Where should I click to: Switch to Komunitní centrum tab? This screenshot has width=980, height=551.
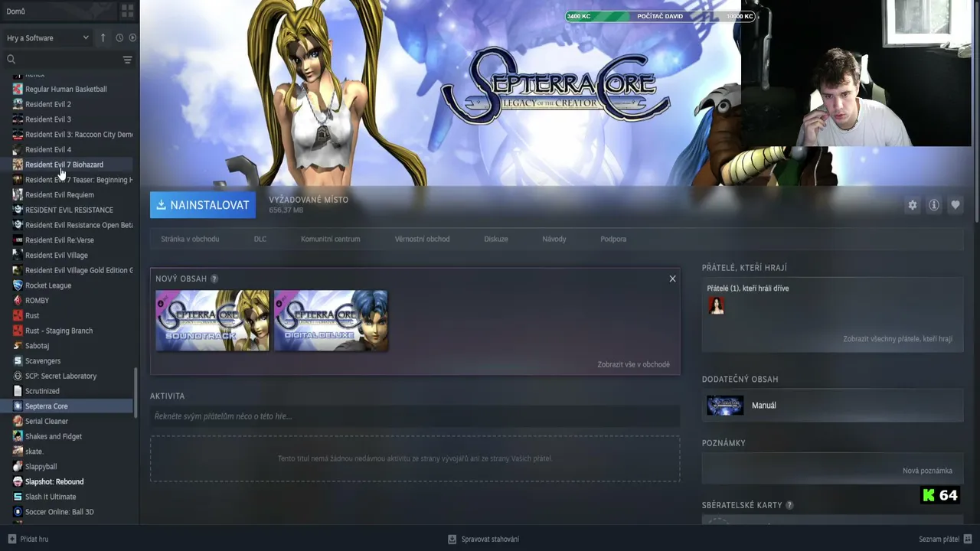(x=331, y=239)
